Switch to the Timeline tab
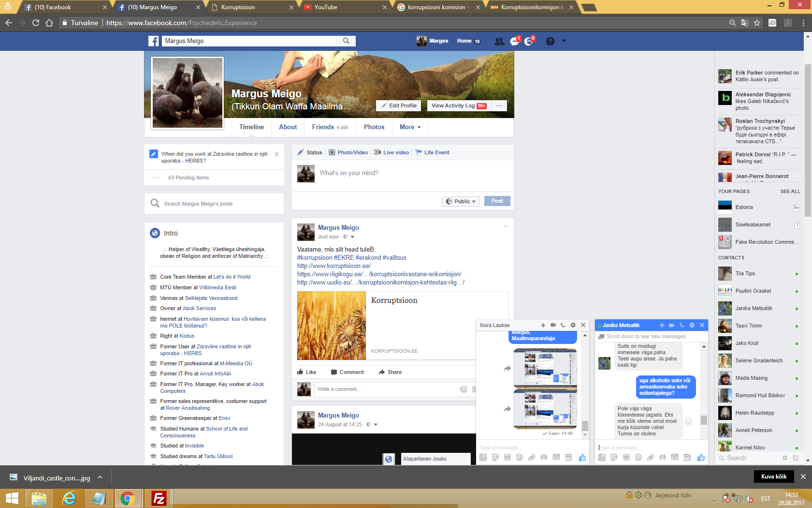Image resolution: width=812 pixels, height=508 pixels. 251,127
